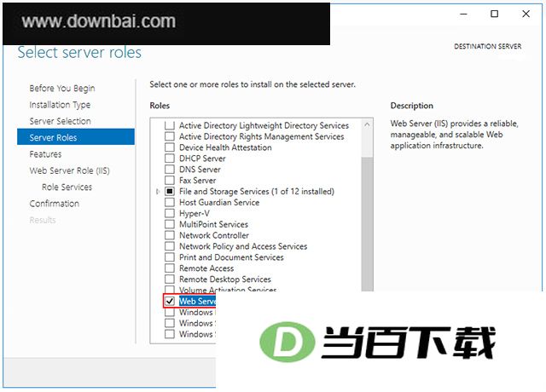
Task: Select Fax Server role label
Action: pos(197,181)
